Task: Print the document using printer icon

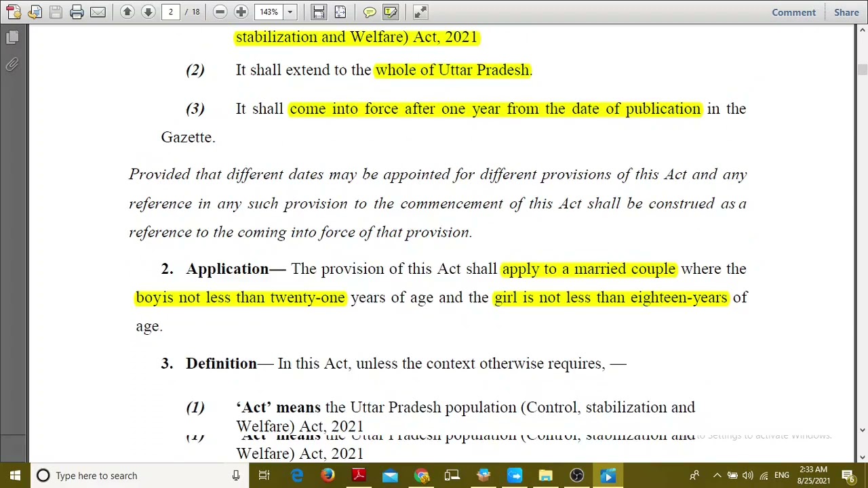Action: 77,12
